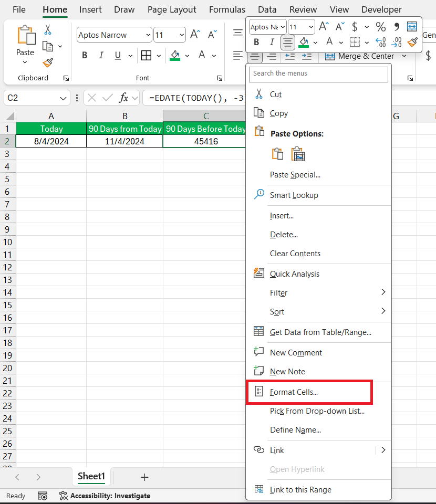Open the Page Layout tab

172,9
